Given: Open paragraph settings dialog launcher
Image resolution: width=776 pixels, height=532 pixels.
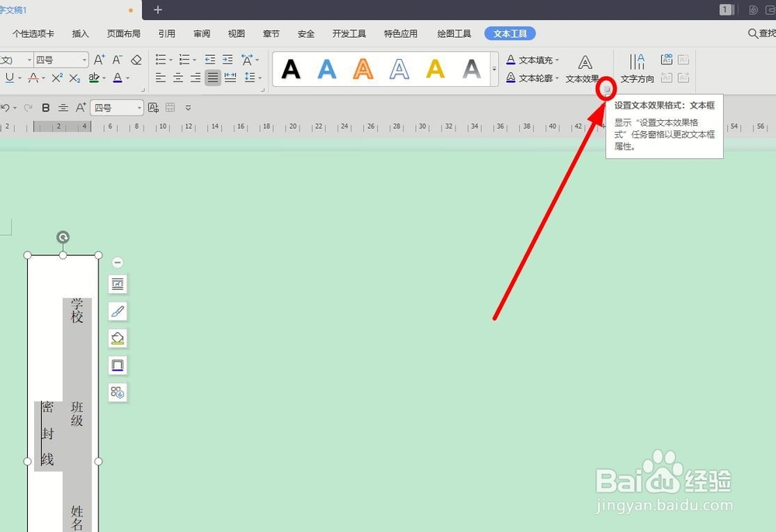Looking at the screenshot, I should (263, 90).
